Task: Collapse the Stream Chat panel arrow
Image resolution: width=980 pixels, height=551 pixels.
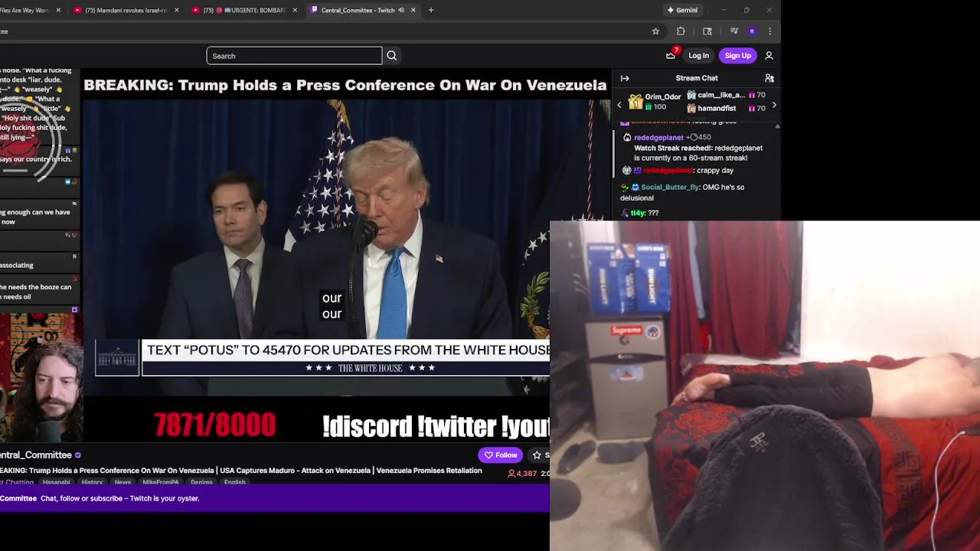Action: click(x=625, y=78)
